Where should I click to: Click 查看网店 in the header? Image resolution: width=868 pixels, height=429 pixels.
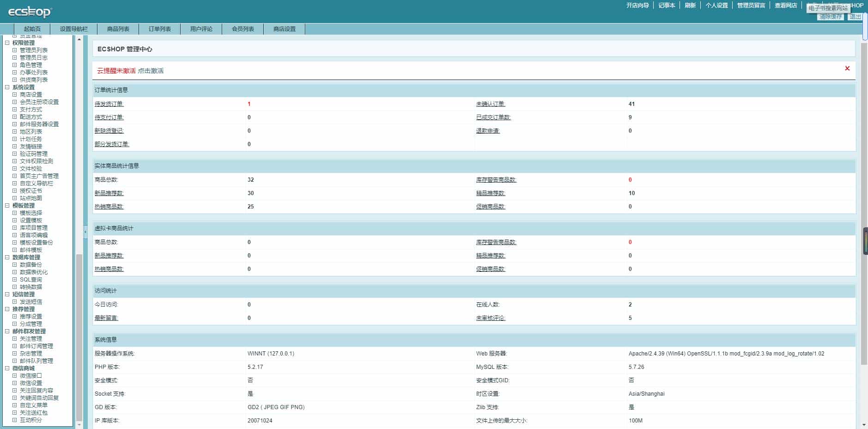[786, 6]
